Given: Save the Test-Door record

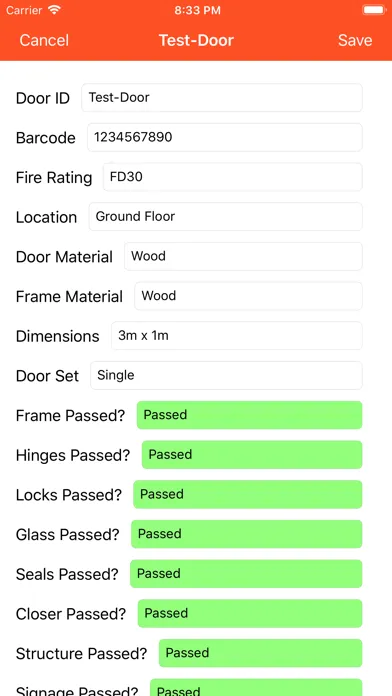Looking at the screenshot, I should click(x=355, y=40).
